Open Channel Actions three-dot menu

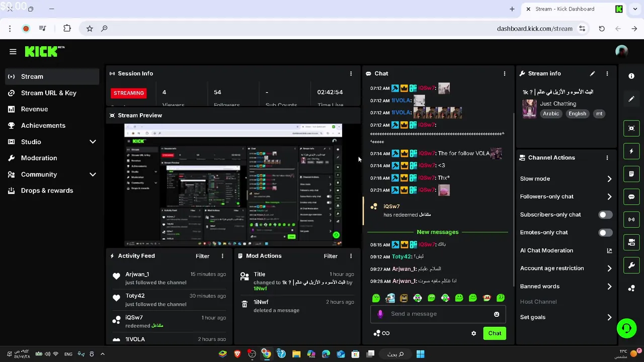coord(607,157)
